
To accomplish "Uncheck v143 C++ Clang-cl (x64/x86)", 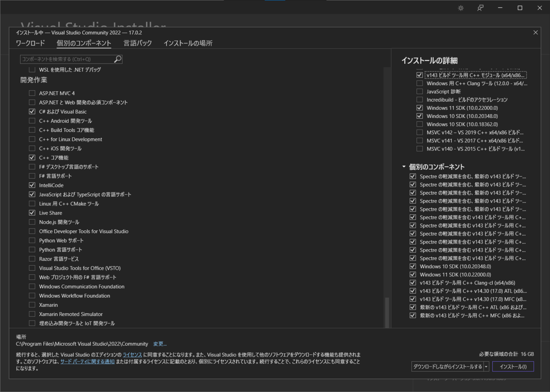I will point(413,283).
